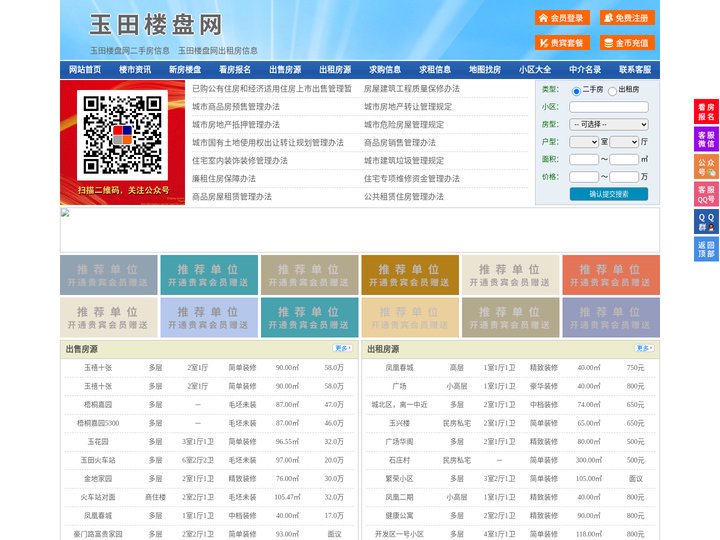This screenshot has height=540, width=720.
Task: Click the broken image icon below the banner
Action: tap(65, 213)
